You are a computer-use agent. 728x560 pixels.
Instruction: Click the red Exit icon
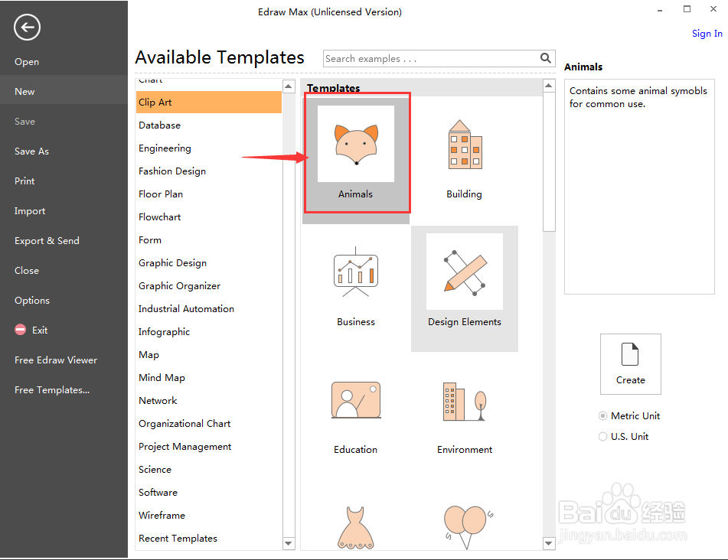click(x=21, y=330)
